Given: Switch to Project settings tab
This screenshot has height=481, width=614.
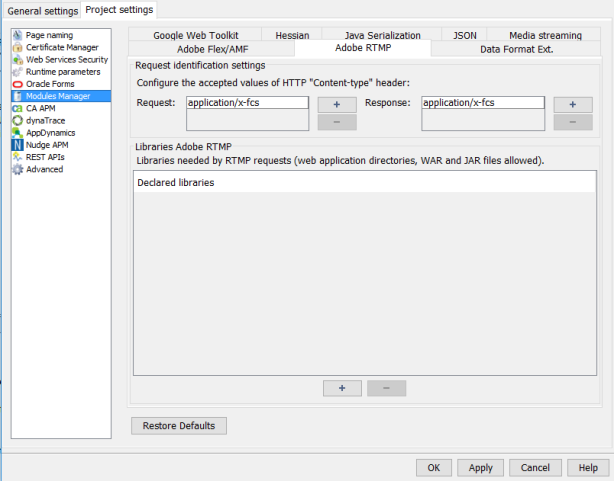Looking at the screenshot, I should point(119,10).
